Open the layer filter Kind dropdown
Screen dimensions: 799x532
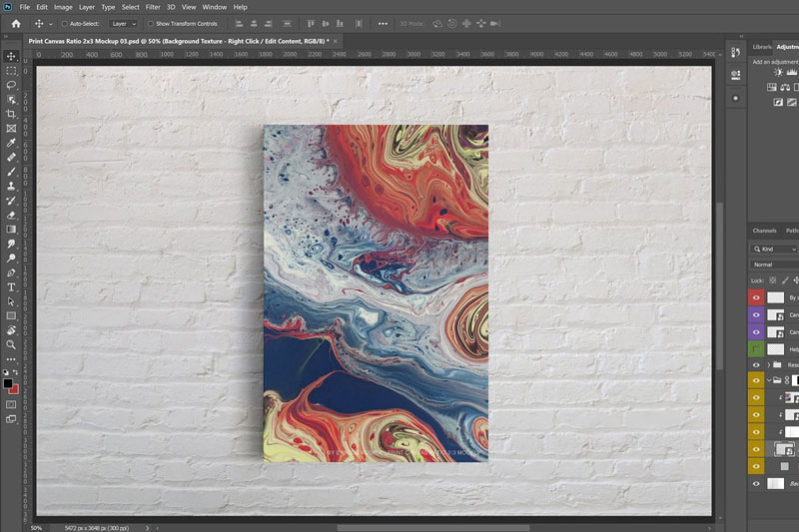[x=775, y=249]
